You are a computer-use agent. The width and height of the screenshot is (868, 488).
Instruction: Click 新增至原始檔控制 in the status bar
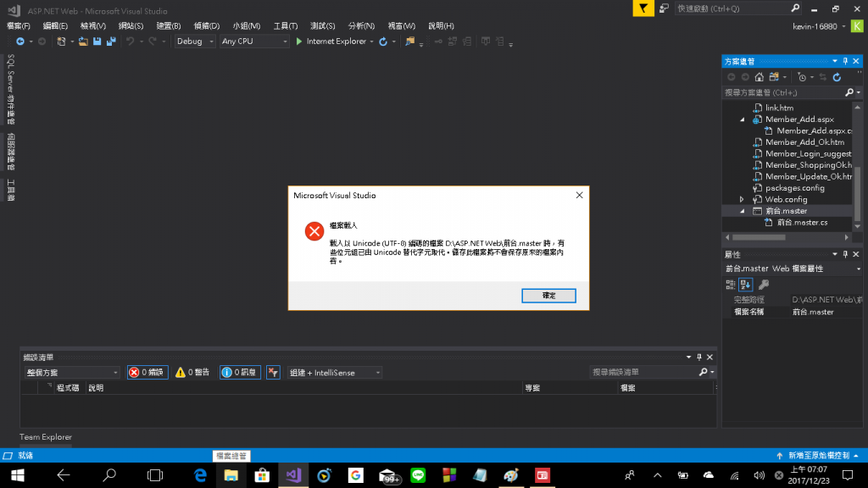[818, 455]
